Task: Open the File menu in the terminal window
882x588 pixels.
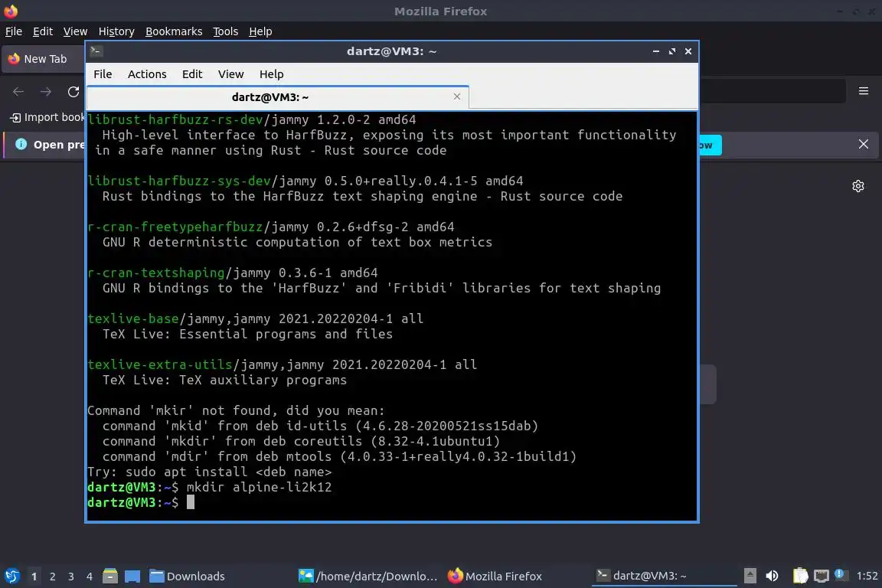Action: (x=103, y=74)
